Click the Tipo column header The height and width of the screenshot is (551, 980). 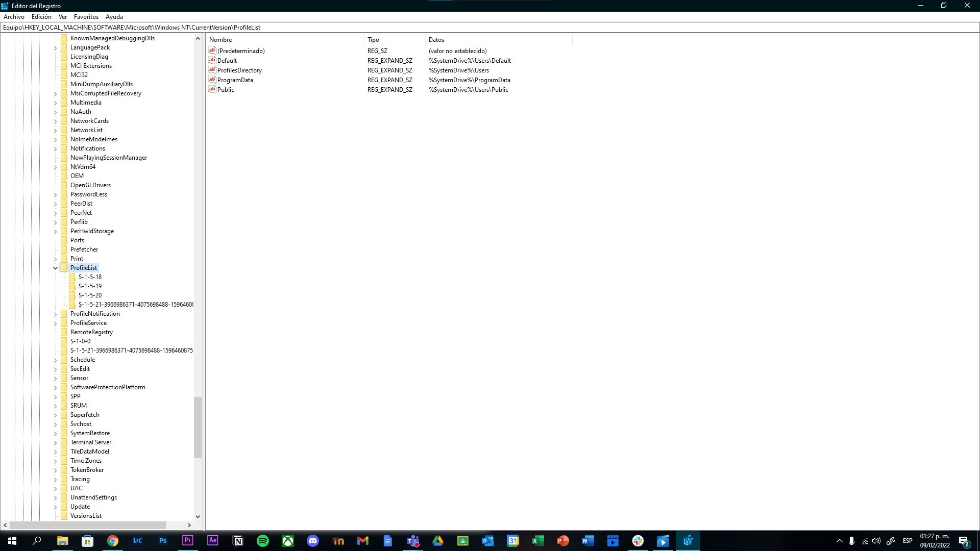tap(373, 40)
